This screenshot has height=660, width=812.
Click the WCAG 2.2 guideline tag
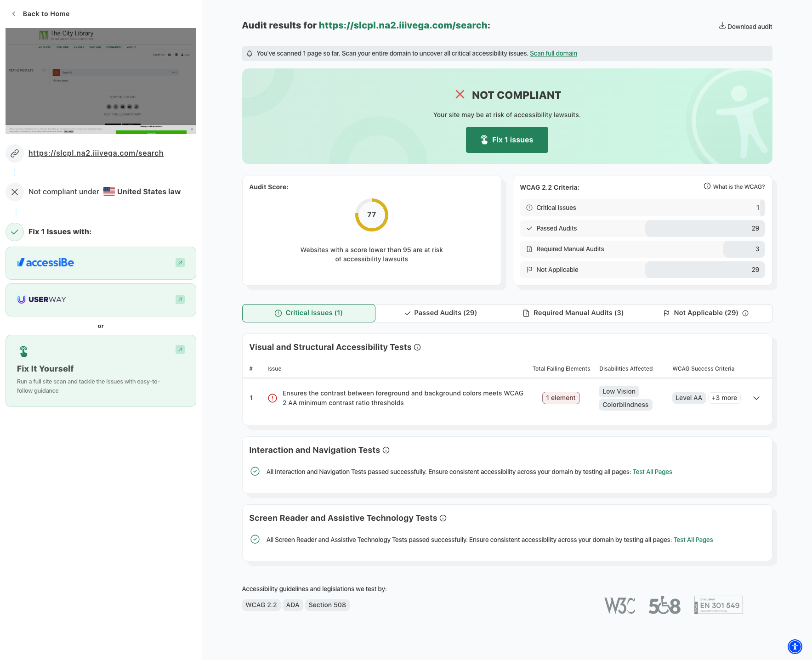point(261,605)
